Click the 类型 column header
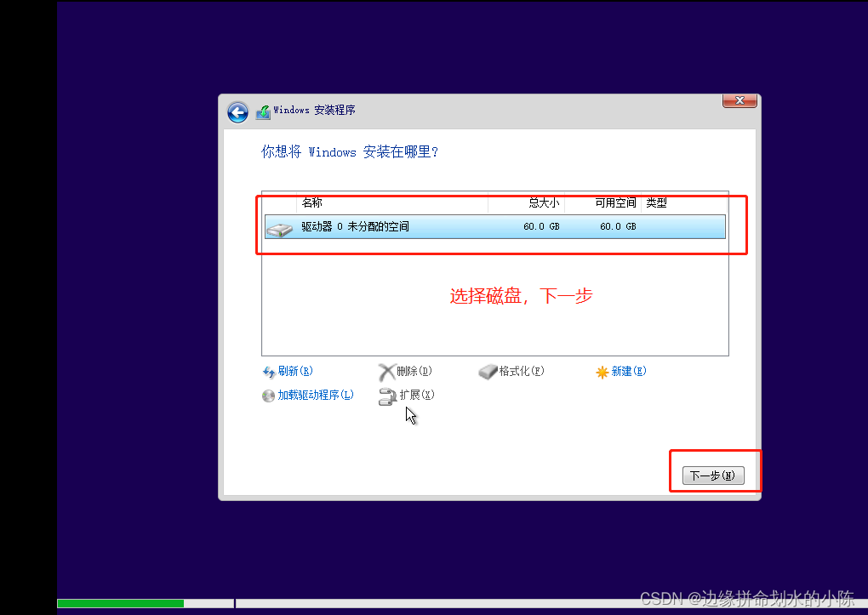This screenshot has height=615, width=868. click(657, 202)
